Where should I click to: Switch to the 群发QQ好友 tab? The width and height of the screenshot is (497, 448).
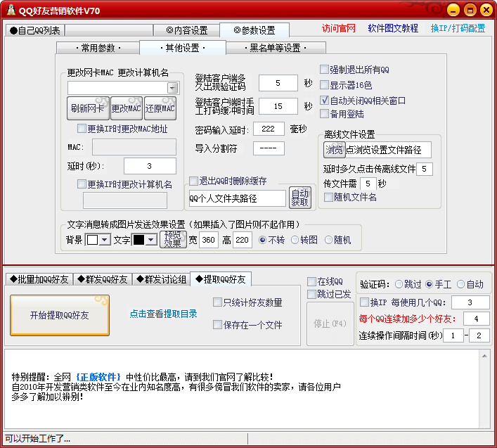pyautogui.click(x=103, y=279)
